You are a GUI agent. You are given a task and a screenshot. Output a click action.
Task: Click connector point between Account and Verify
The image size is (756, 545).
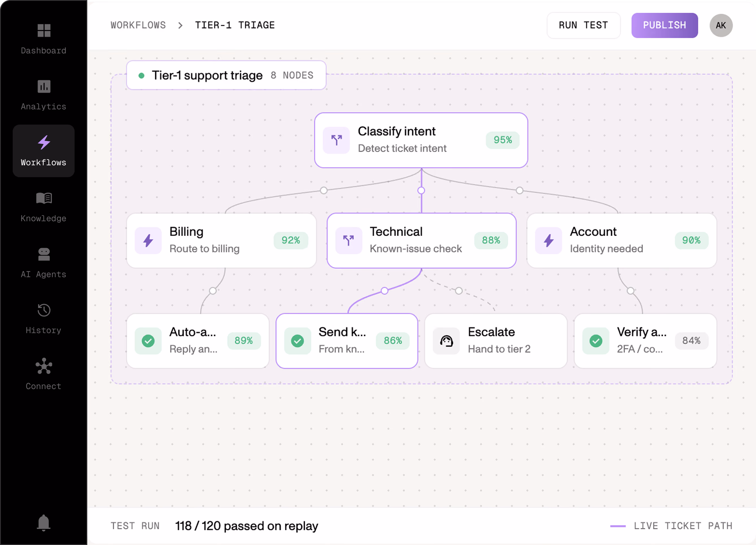click(x=630, y=291)
